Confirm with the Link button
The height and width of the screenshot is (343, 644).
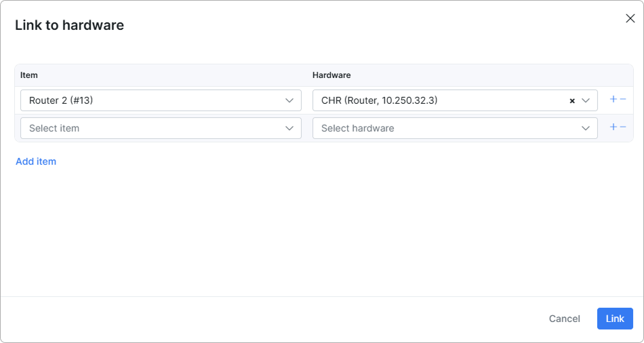tap(615, 319)
